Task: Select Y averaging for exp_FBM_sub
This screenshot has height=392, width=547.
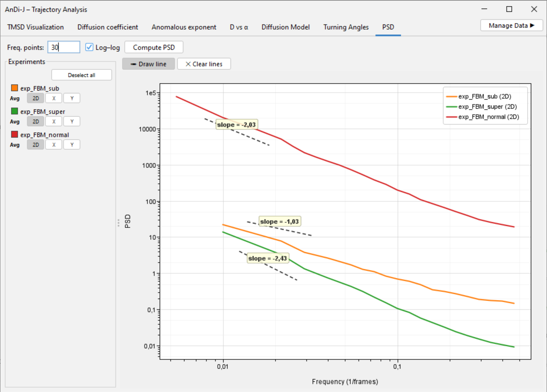Action: coord(72,99)
